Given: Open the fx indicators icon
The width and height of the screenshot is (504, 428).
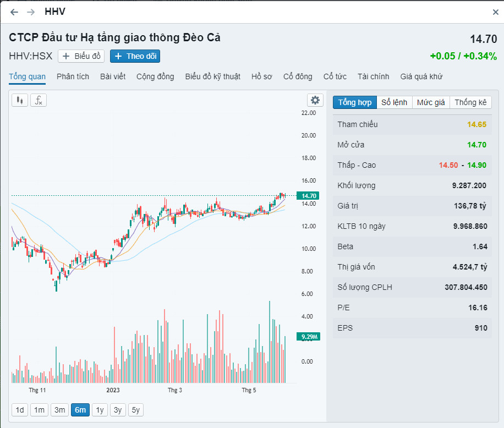Looking at the screenshot, I should click(x=39, y=100).
